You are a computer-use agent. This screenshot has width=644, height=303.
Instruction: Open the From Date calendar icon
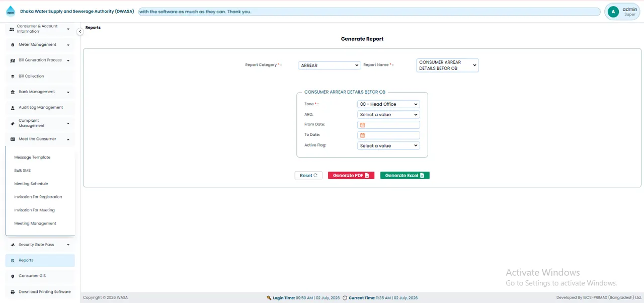362,125
